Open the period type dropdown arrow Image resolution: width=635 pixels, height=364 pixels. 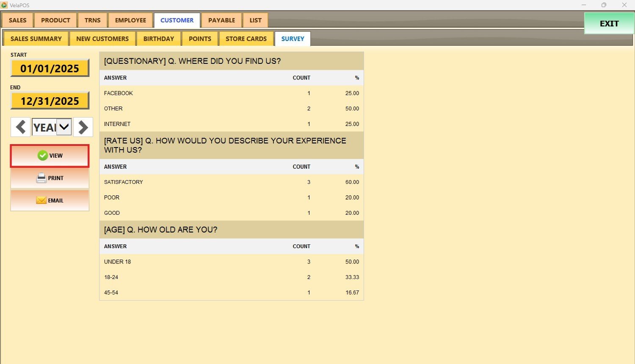64,127
